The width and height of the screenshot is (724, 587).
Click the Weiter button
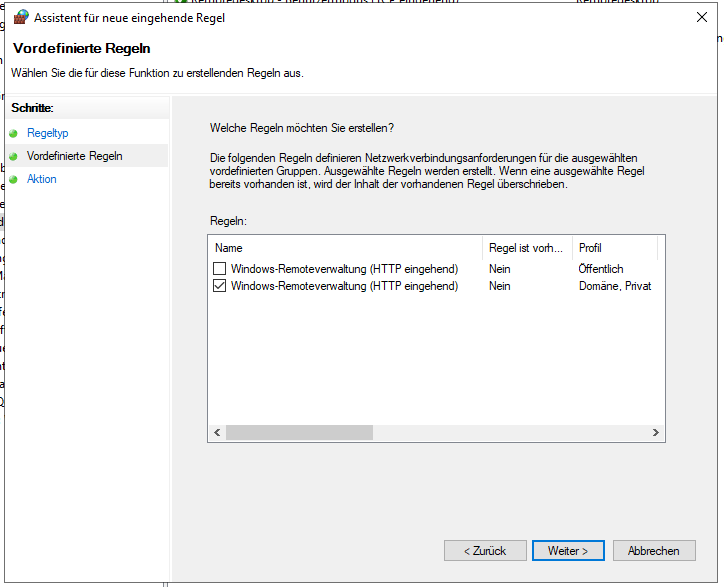(x=568, y=551)
